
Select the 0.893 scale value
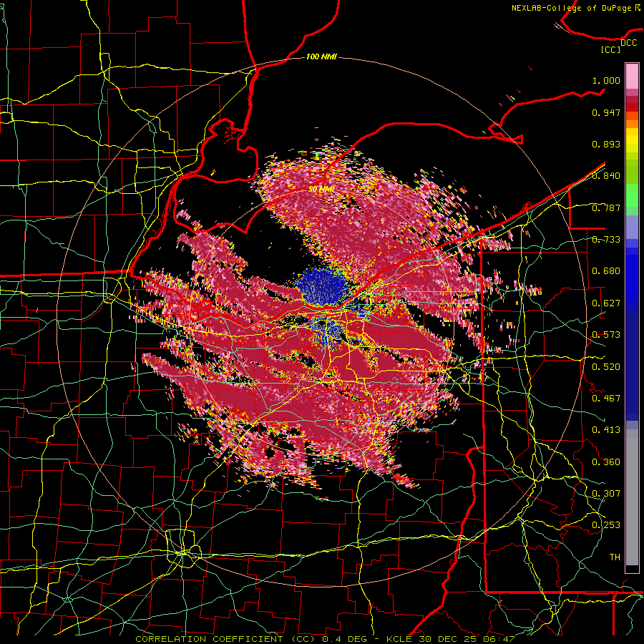point(606,144)
